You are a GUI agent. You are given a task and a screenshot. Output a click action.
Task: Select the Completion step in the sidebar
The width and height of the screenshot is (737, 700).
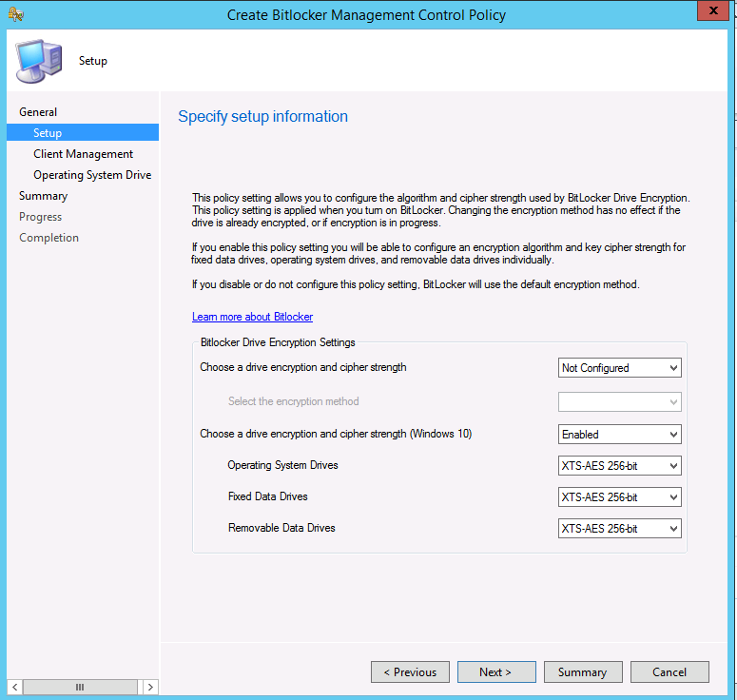click(x=48, y=238)
